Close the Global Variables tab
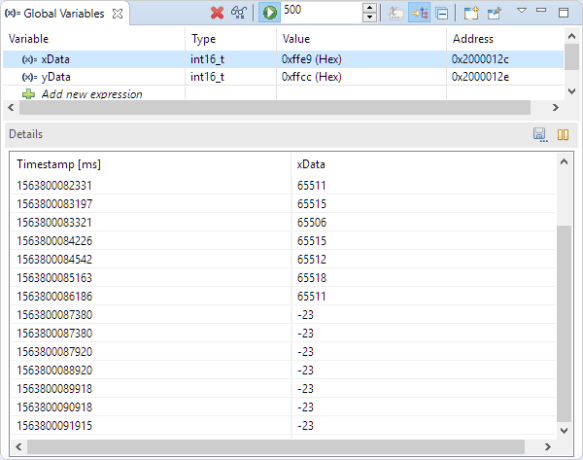Viewport: 583px width, 460px height. tap(117, 14)
